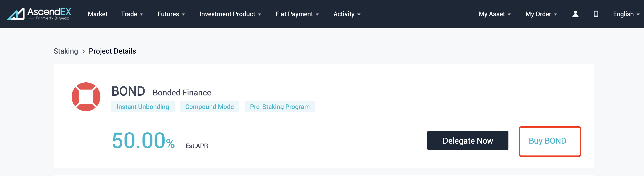Screen dimensions: 644x176
Task: Expand the Futures dropdown menu
Action: point(171,14)
